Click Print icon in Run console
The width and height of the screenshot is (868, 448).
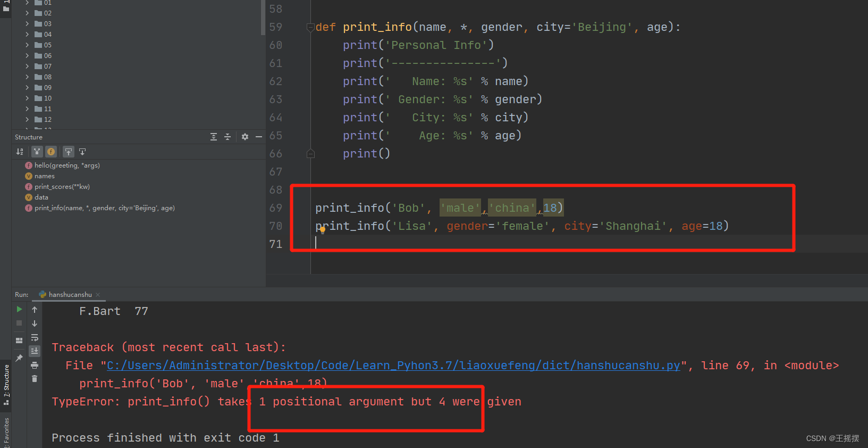[35, 365]
